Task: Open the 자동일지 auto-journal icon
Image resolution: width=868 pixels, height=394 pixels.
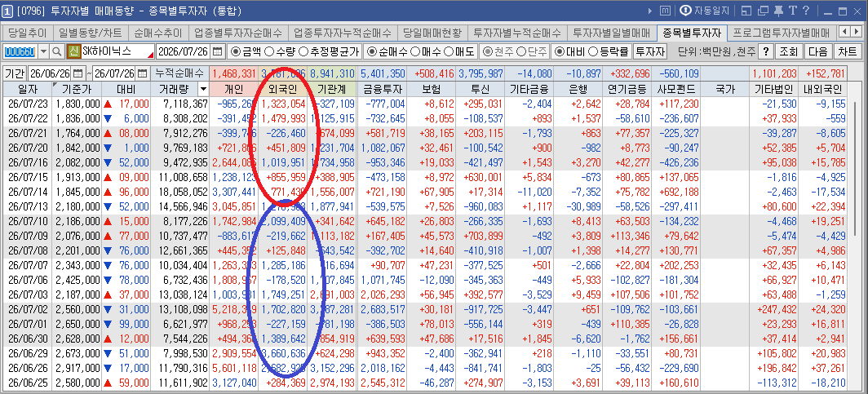Action: point(686,11)
